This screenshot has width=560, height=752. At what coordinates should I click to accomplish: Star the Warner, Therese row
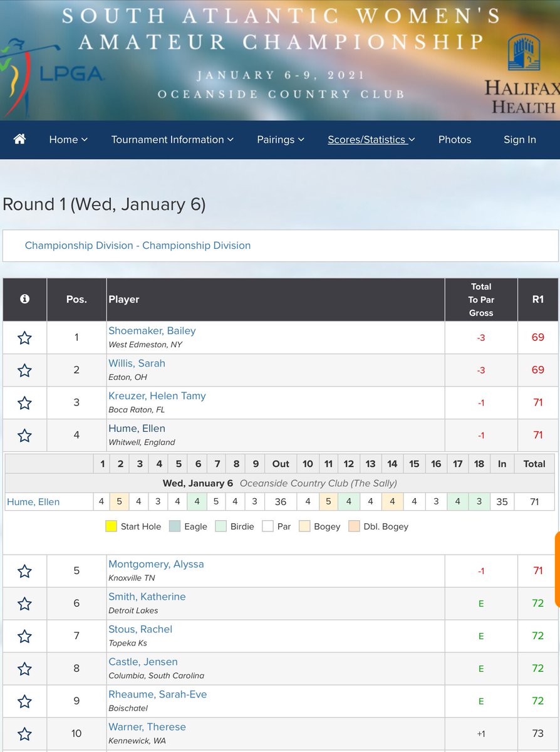pos(24,734)
